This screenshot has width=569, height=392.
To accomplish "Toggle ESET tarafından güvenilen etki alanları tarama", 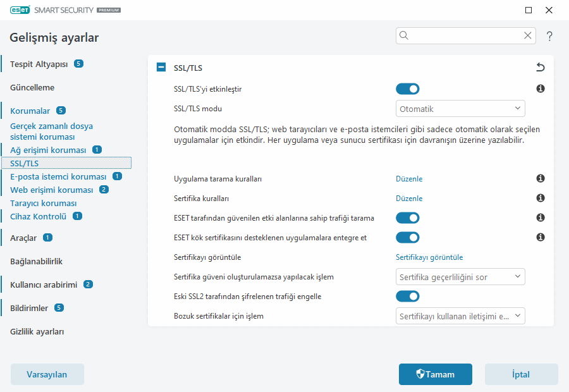I will click(407, 217).
